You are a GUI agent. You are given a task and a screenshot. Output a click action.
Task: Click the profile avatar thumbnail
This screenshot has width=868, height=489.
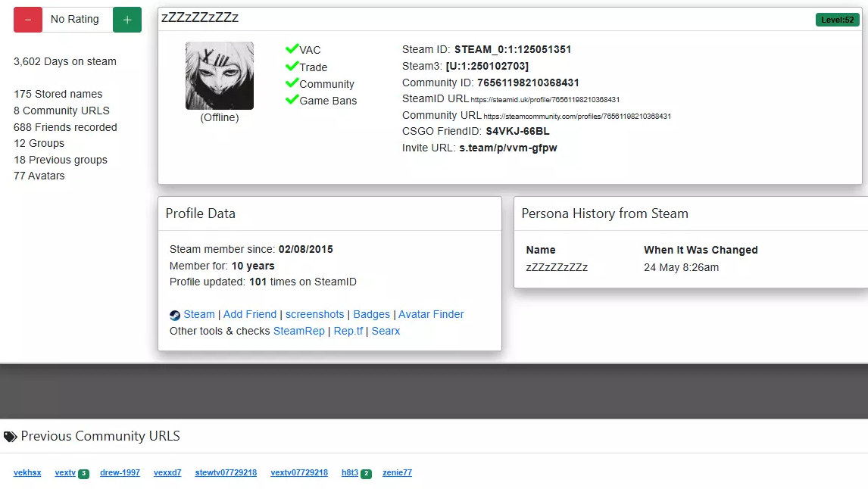coord(220,76)
